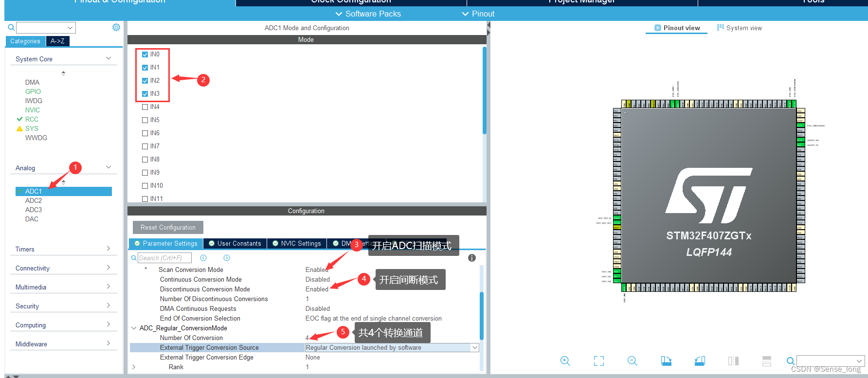Uncheck the IN0 channel checkbox
The image size is (868, 378).
click(x=145, y=54)
